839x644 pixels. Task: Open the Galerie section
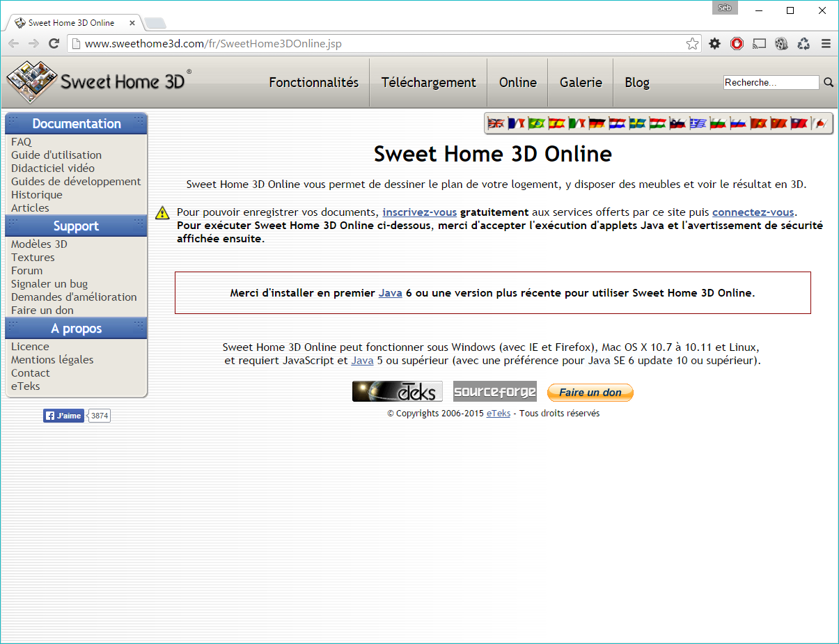coord(581,82)
